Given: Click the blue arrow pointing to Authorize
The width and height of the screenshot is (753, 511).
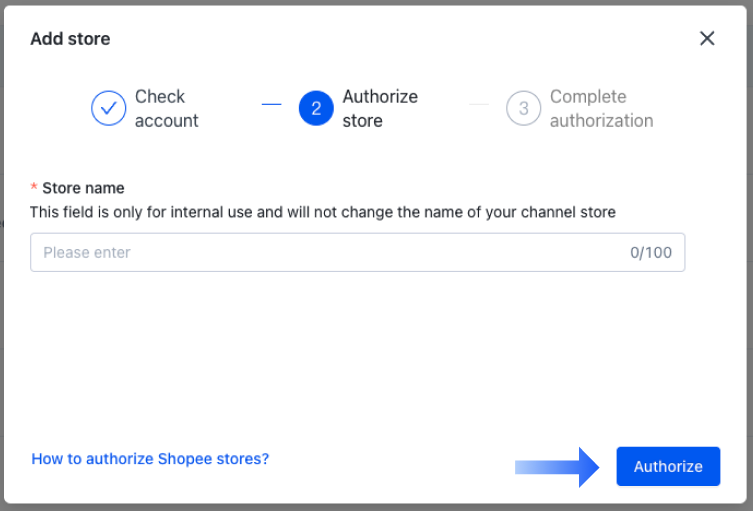Looking at the screenshot, I should (x=557, y=466).
